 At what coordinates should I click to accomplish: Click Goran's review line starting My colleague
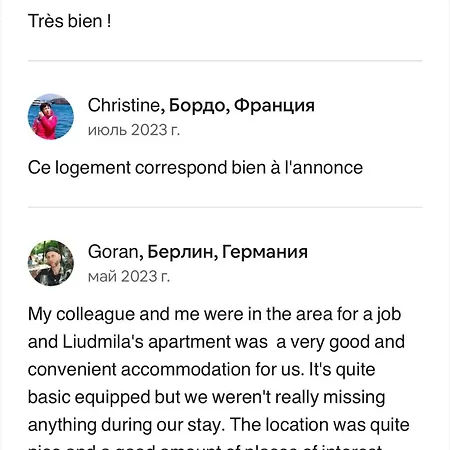214,314
